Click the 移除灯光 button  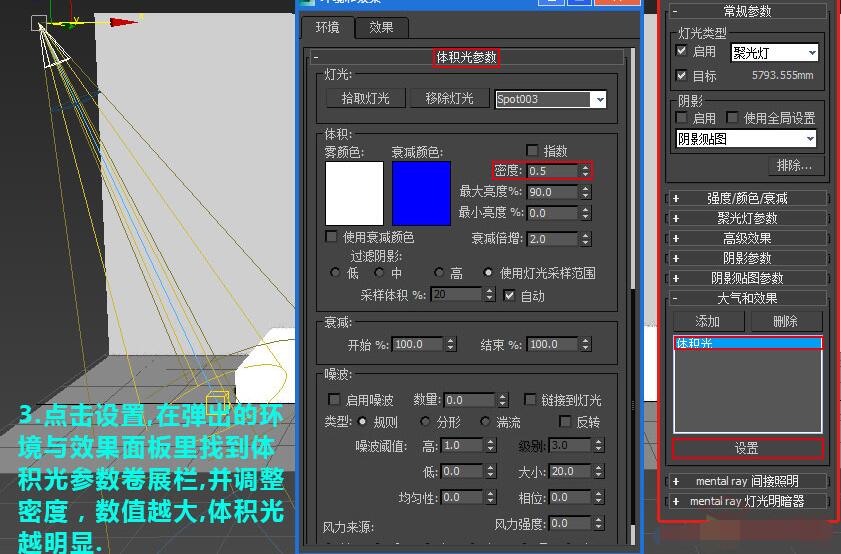(449, 99)
